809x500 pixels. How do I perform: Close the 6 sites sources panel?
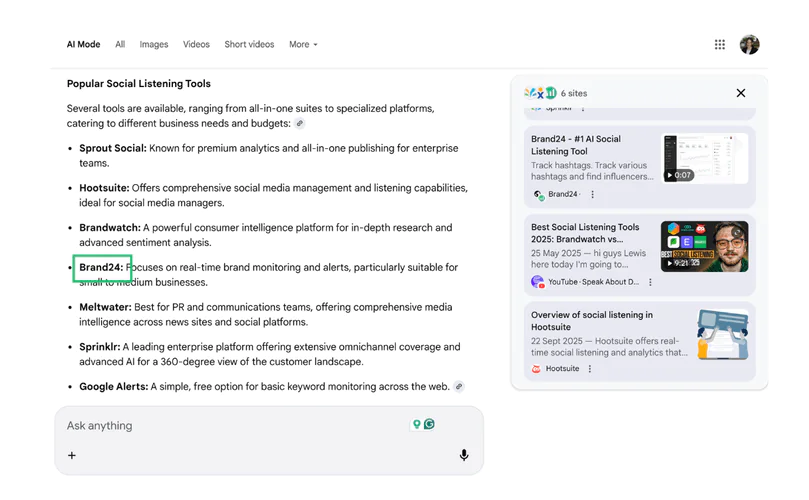(x=741, y=93)
